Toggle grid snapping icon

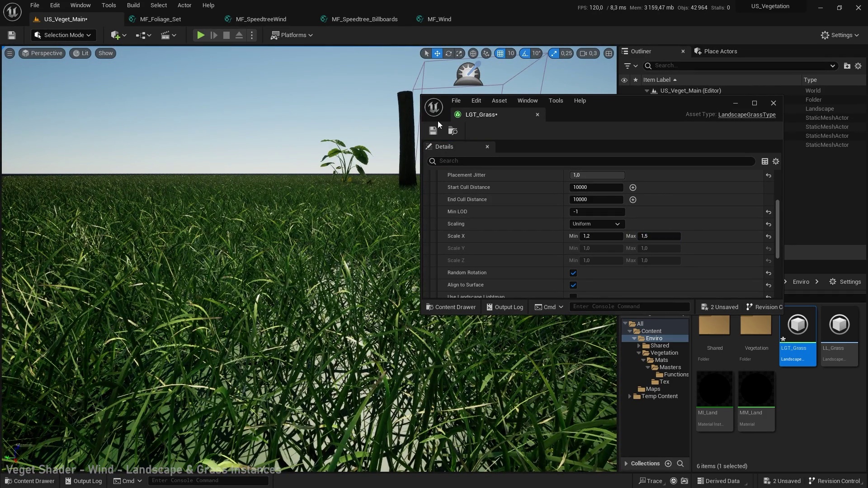(x=500, y=53)
